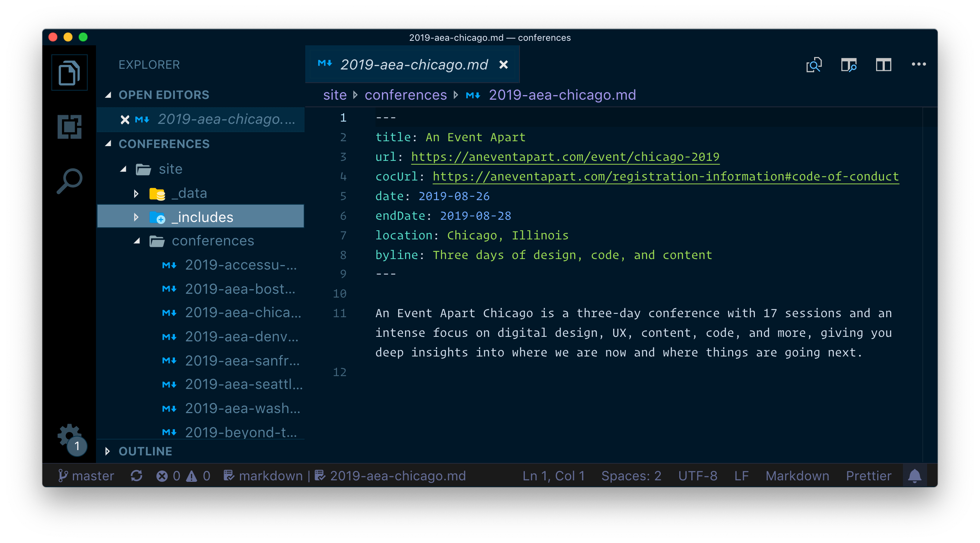
Task: Show the errors count in status bar
Action: click(x=168, y=476)
